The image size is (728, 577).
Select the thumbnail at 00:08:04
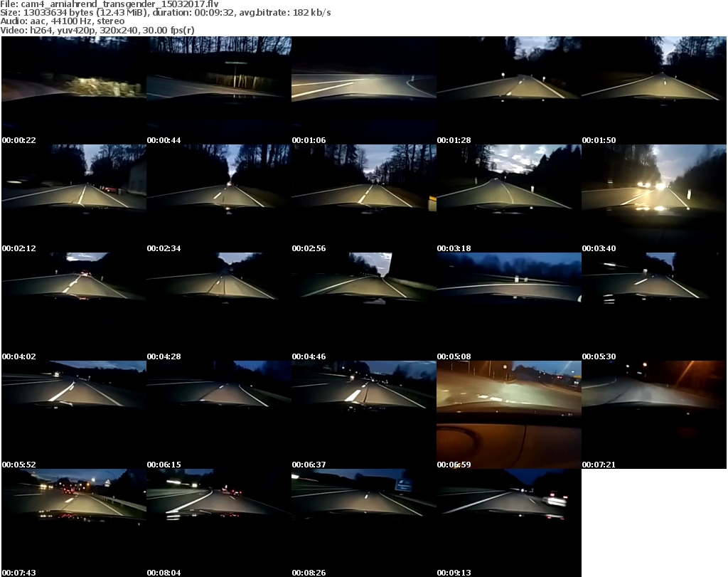[x=219, y=523]
